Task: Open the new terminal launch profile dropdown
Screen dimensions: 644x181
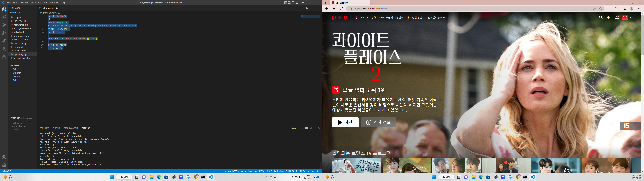Action: pos(303,128)
